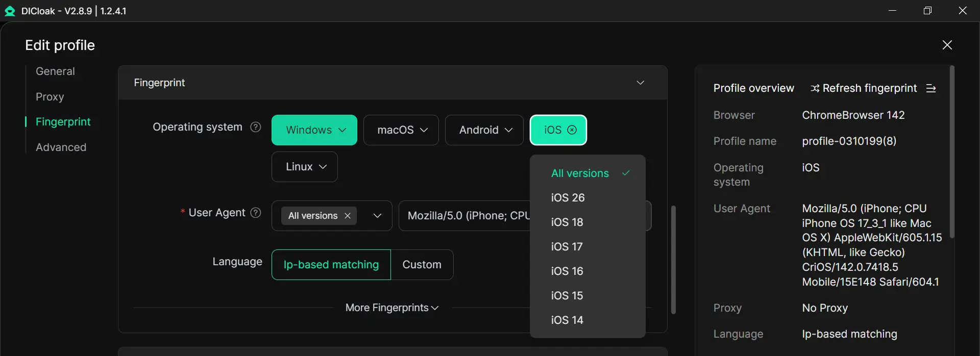Open the Linux version dropdown
Screen dimensions: 980x356
pyautogui.click(x=305, y=167)
